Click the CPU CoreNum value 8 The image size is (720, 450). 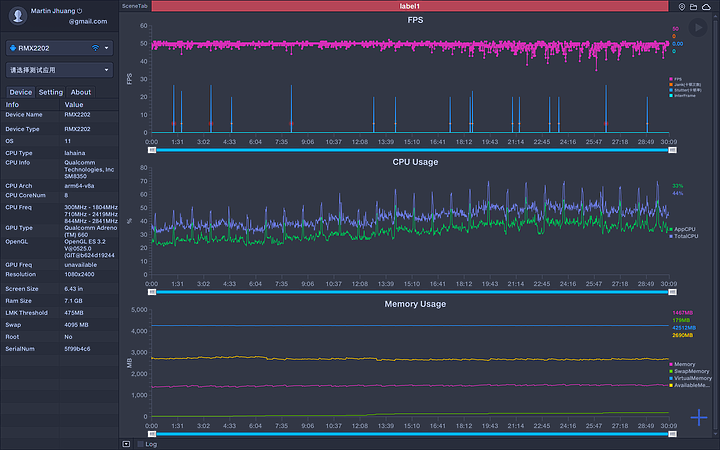66,195
